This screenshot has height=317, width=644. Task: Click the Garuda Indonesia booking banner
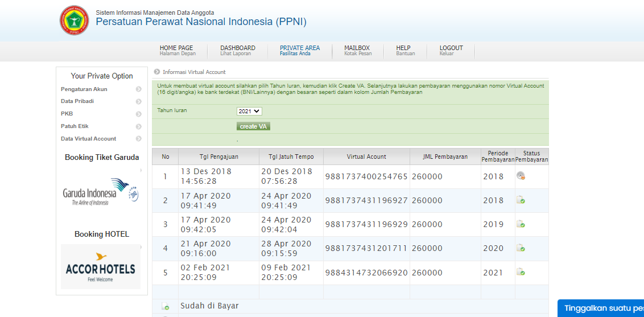[101, 191]
